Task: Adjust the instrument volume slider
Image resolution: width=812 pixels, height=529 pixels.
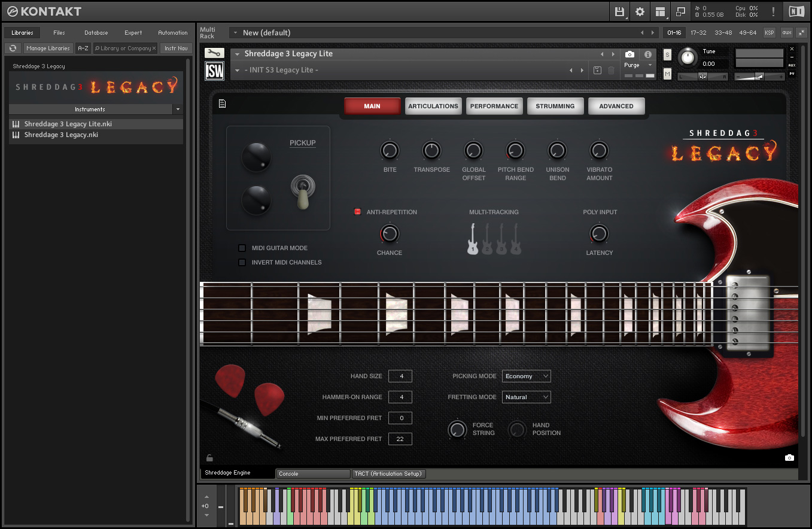Action: (x=759, y=77)
